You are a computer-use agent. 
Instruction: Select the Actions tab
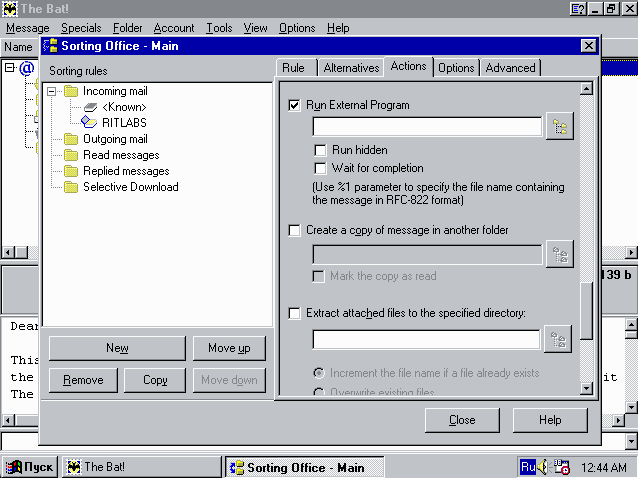[409, 66]
